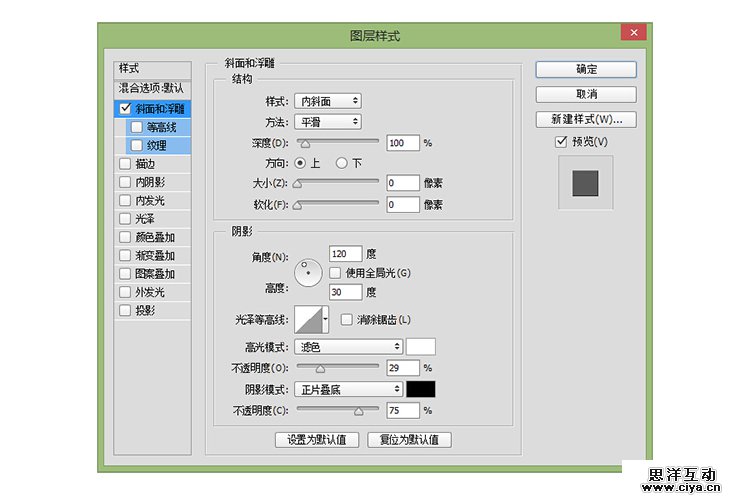
Task: Enable 消除锯齿 anti-alias checkbox
Action: [x=346, y=320]
